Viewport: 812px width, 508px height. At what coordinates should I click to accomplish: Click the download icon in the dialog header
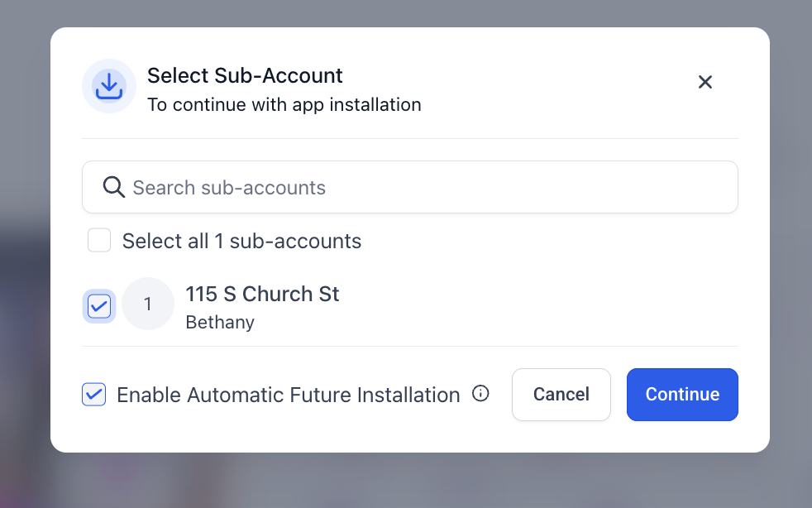[109, 86]
